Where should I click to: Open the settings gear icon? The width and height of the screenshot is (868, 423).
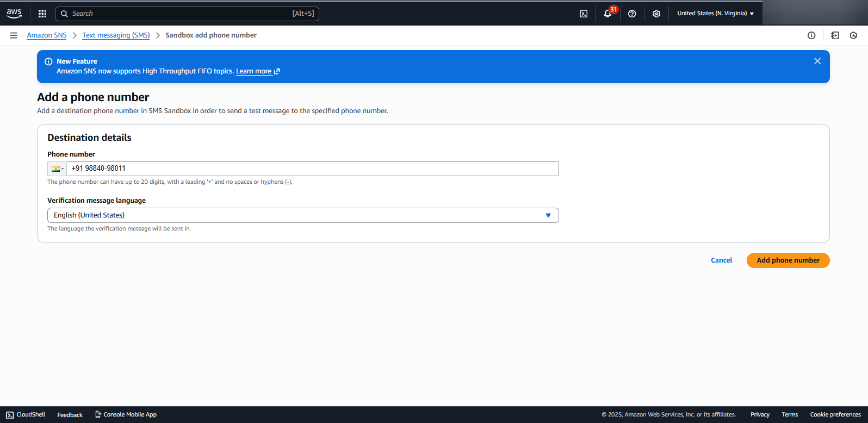tap(656, 14)
